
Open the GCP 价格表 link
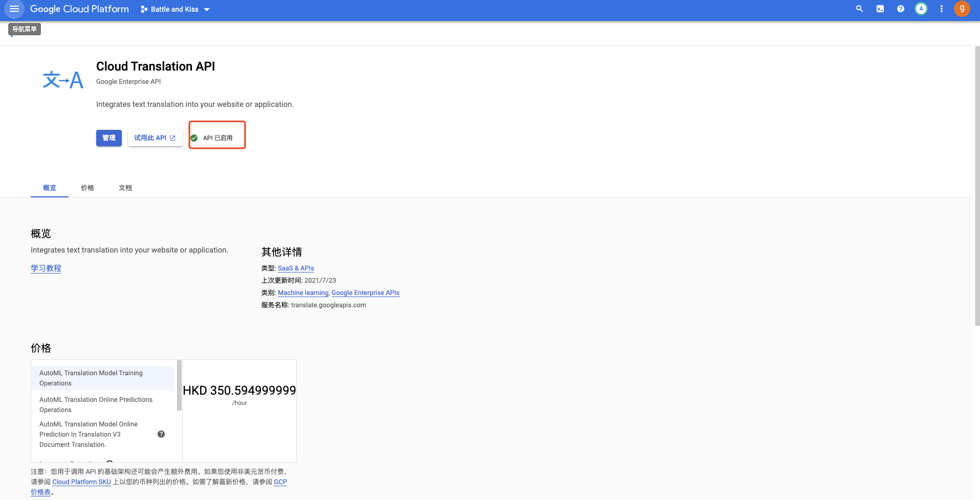280,482
